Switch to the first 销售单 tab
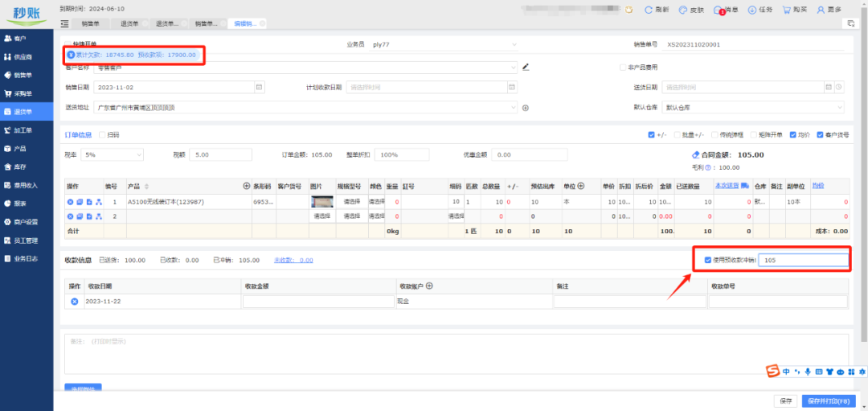The height and width of the screenshot is (411, 868). click(x=90, y=24)
